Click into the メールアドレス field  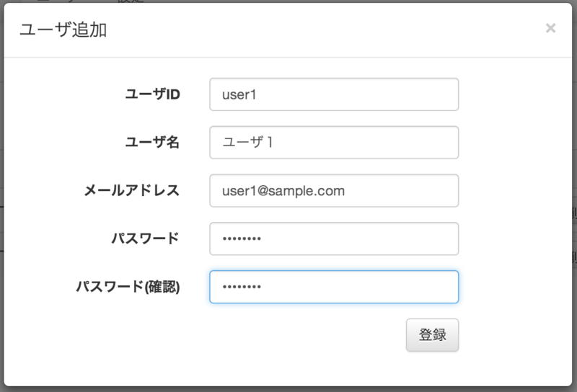click(x=334, y=191)
